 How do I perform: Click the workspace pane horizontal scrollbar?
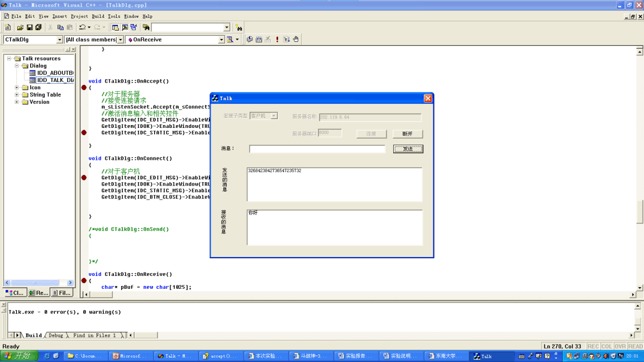(x=39, y=283)
